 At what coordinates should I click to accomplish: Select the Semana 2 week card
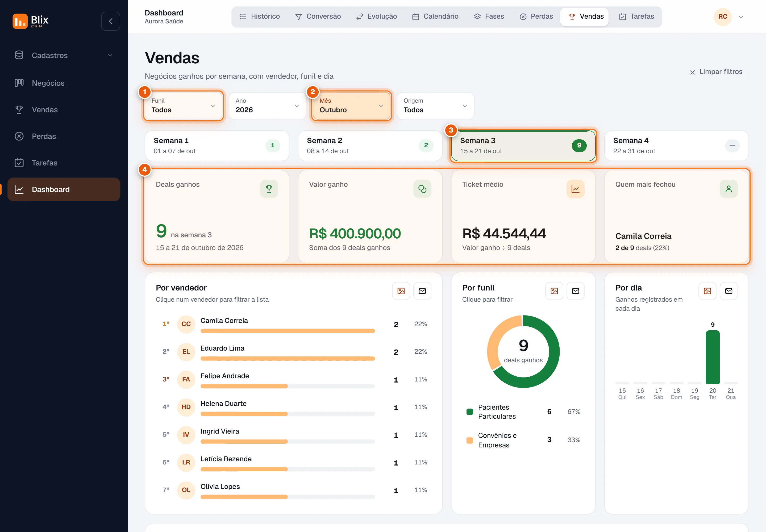point(370,146)
